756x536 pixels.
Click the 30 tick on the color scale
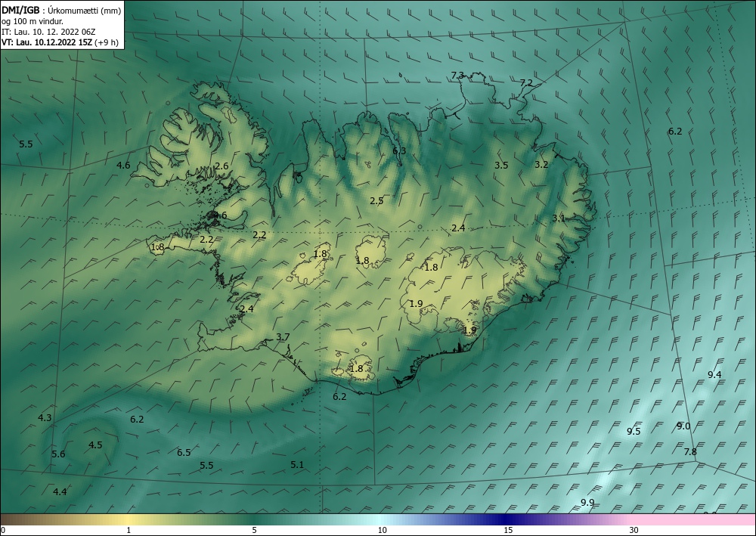(x=634, y=531)
